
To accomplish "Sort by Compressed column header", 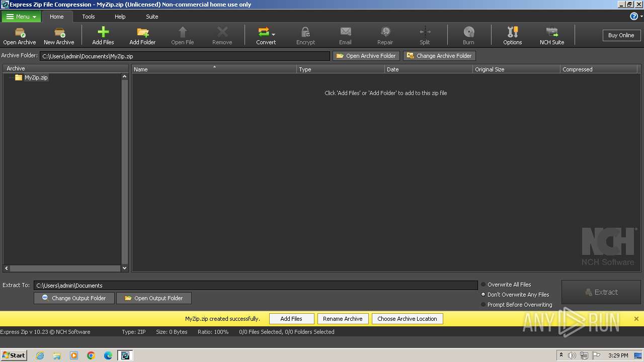I will click(x=599, y=69).
